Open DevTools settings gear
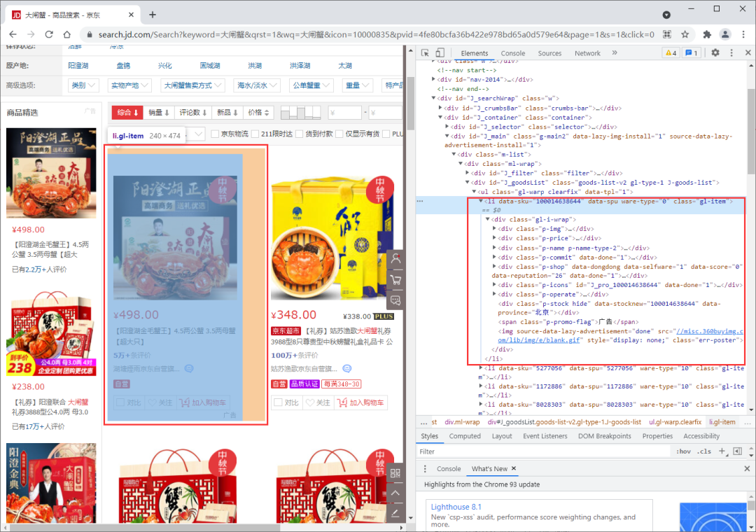756x532 pixels. (715, 52)
